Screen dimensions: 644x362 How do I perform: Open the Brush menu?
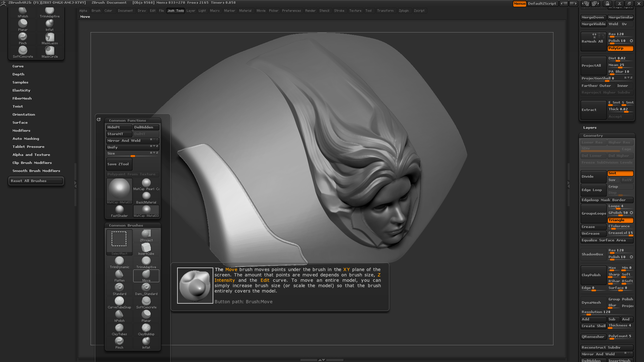pos(96,11)
